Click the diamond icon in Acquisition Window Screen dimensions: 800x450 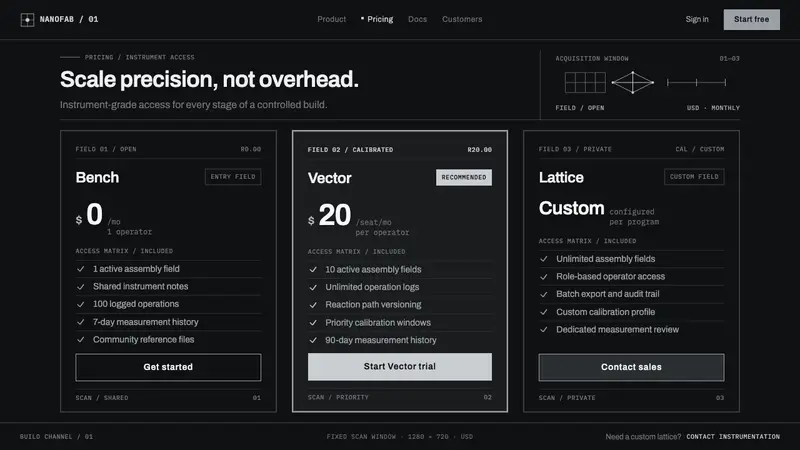[x=633, y=82]
